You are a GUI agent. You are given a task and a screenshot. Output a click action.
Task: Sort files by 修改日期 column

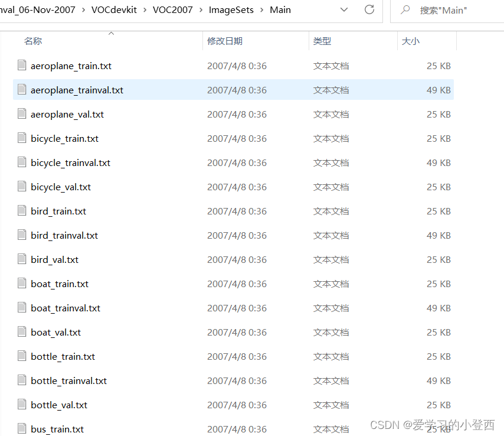coord(225,41)
